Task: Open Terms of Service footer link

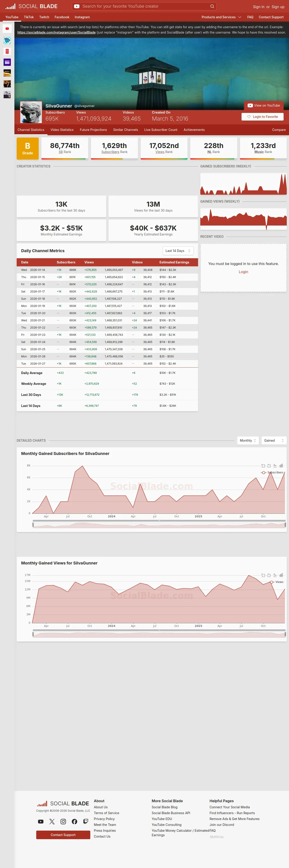Action: tap(106, 813)
